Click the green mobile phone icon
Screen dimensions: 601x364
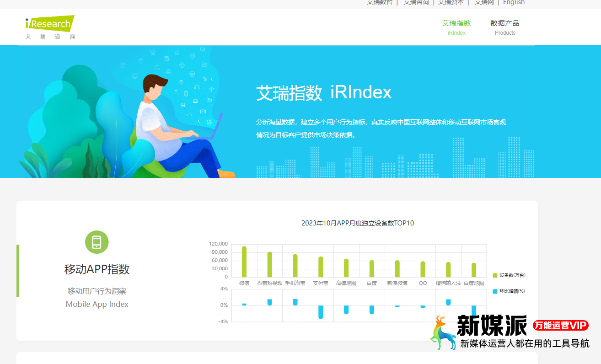pos(97,242)
